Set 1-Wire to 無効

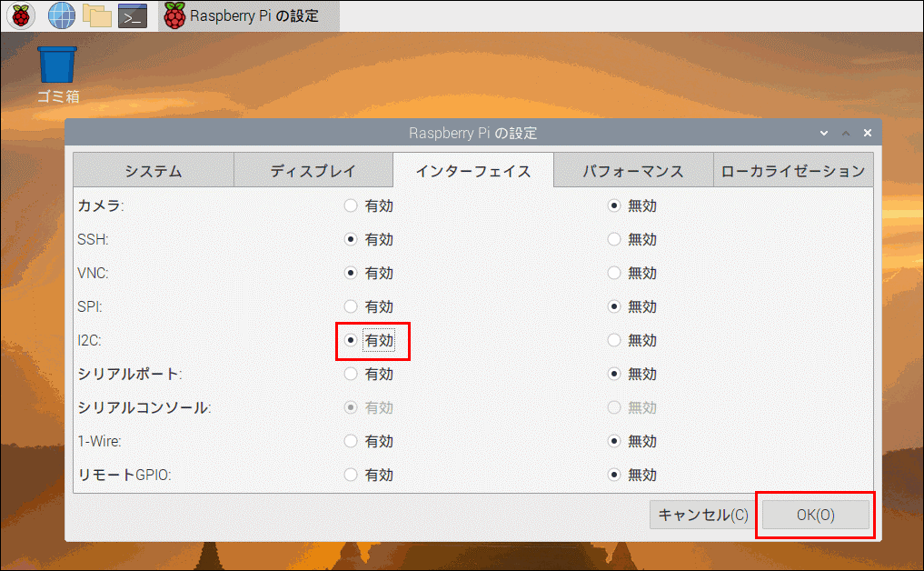(614, 441)
